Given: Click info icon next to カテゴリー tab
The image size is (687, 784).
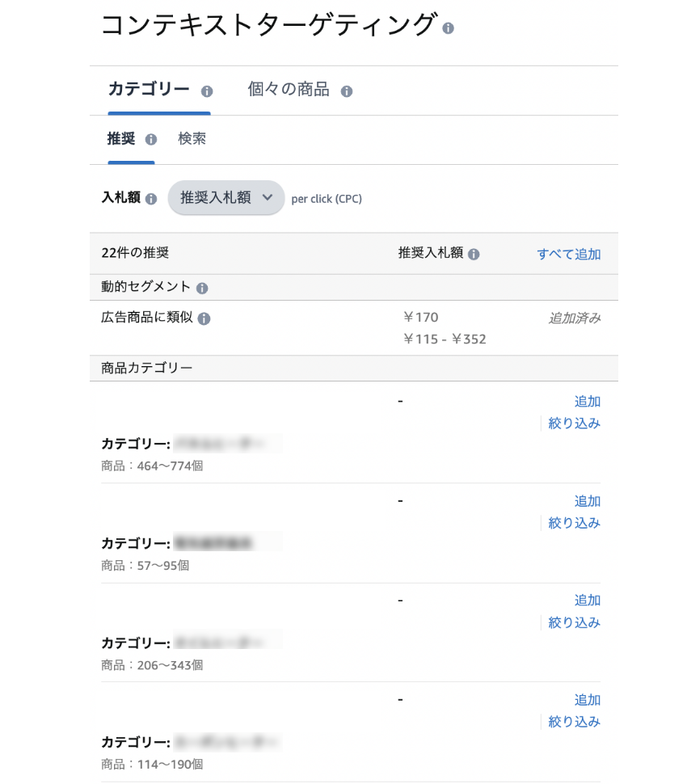Looking at the screenshot, I should click(x=206, y=91).
